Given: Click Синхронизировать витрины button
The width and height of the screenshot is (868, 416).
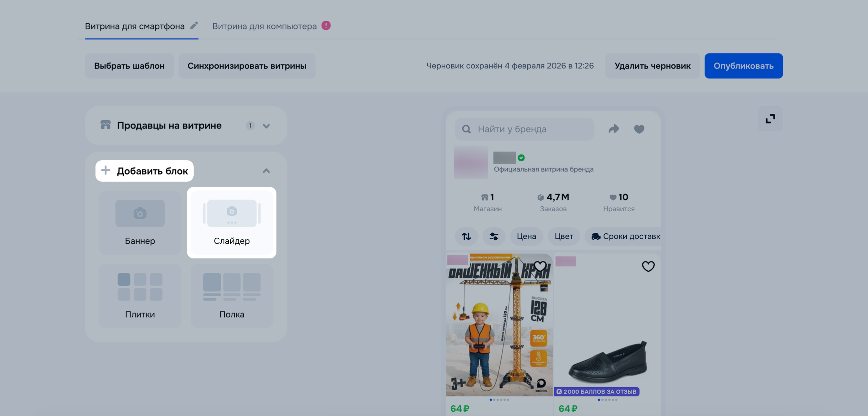Looking at the screenshot, I should point(247,66).
